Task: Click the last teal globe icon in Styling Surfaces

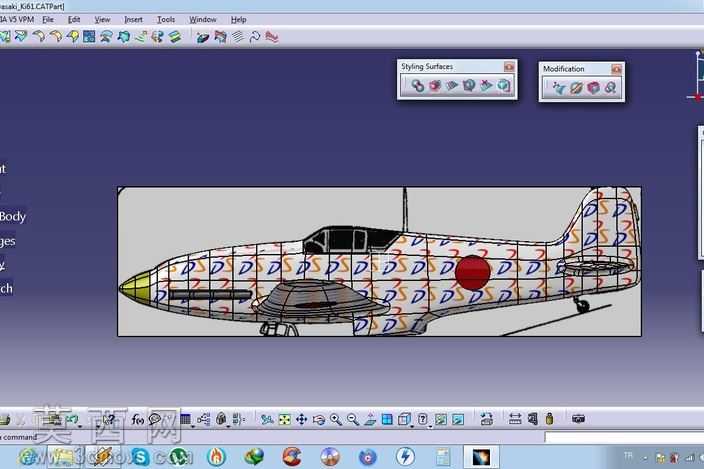Action: [504, 85]
